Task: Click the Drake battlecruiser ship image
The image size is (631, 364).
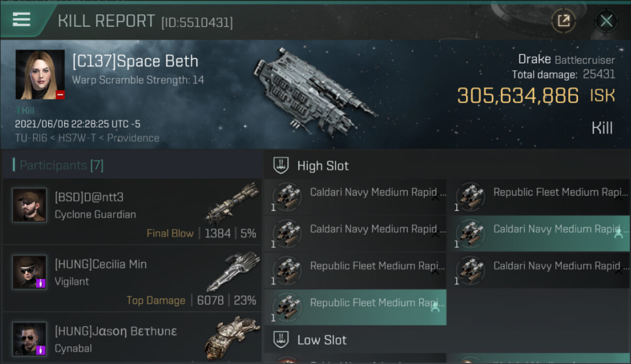Action: click(x=315, y=91)
